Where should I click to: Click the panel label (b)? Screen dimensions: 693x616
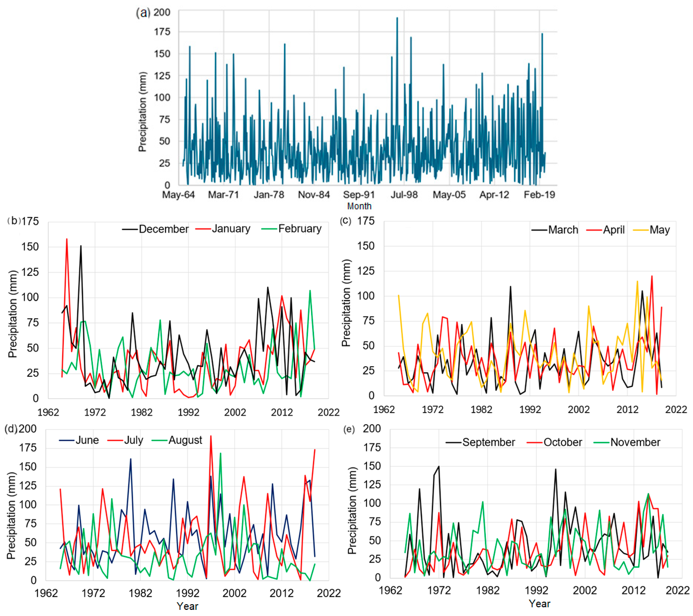point(14,221)
